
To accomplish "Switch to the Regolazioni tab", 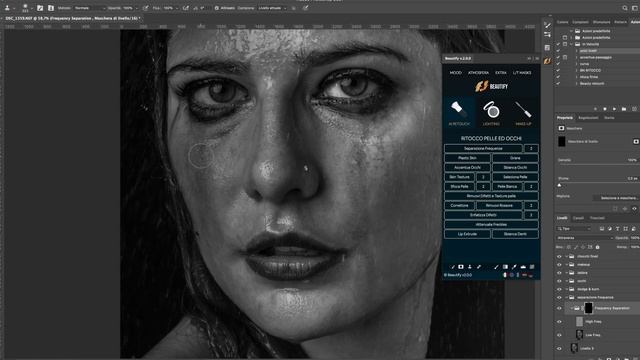I will click(588, 118).
